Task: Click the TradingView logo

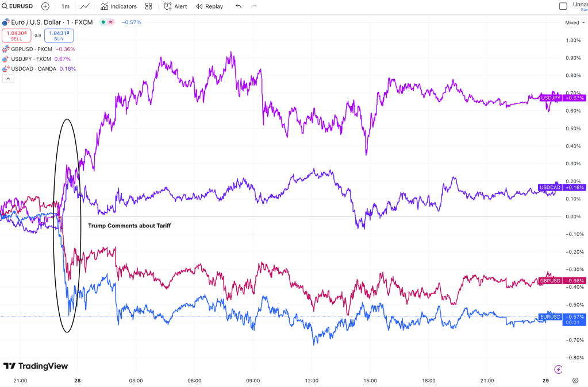Action: click(x=36, y=366)
